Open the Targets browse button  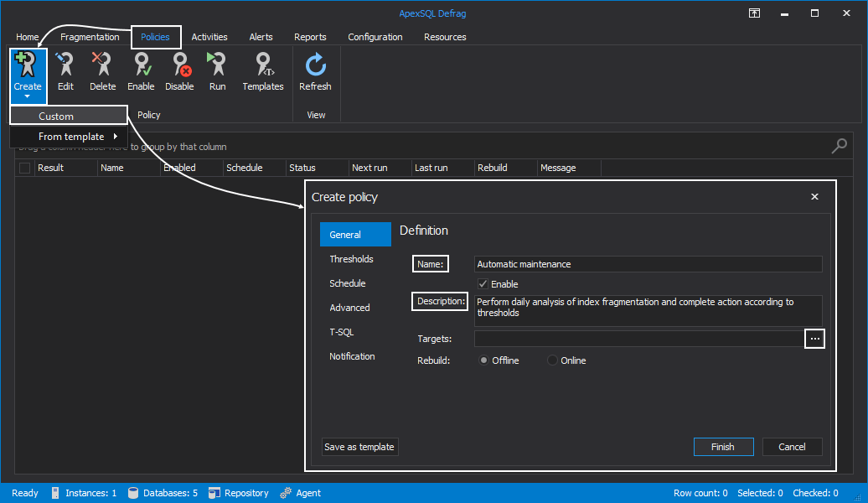pos(814,338)
